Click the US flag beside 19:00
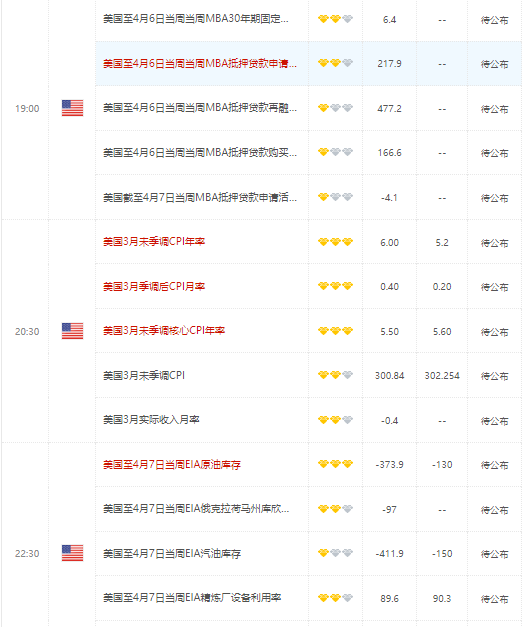The width and height of the screenshot is (522, 627). [x=72, y=108]
